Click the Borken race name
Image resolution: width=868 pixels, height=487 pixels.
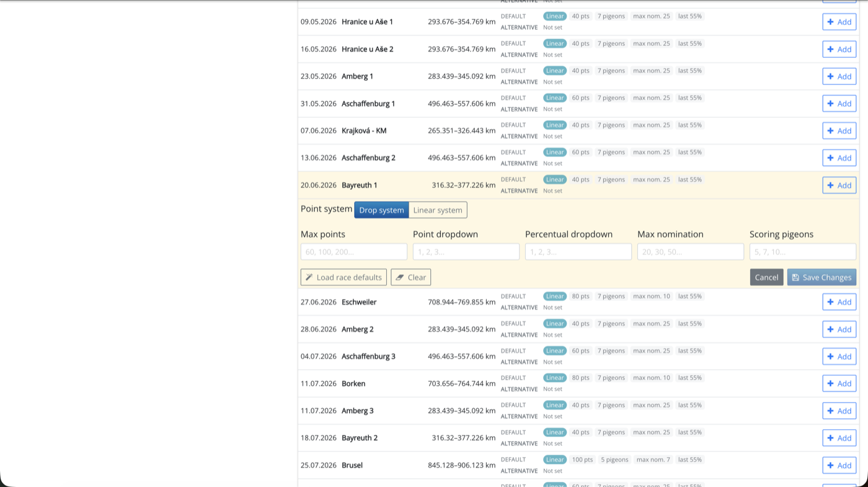click(x=353, y=383)
